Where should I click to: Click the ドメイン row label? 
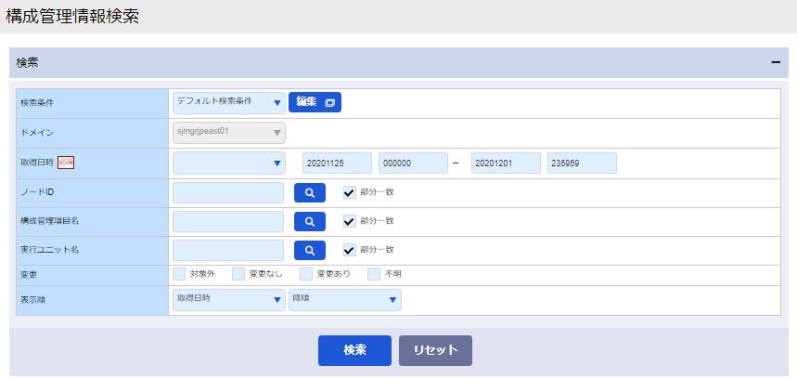37,133
